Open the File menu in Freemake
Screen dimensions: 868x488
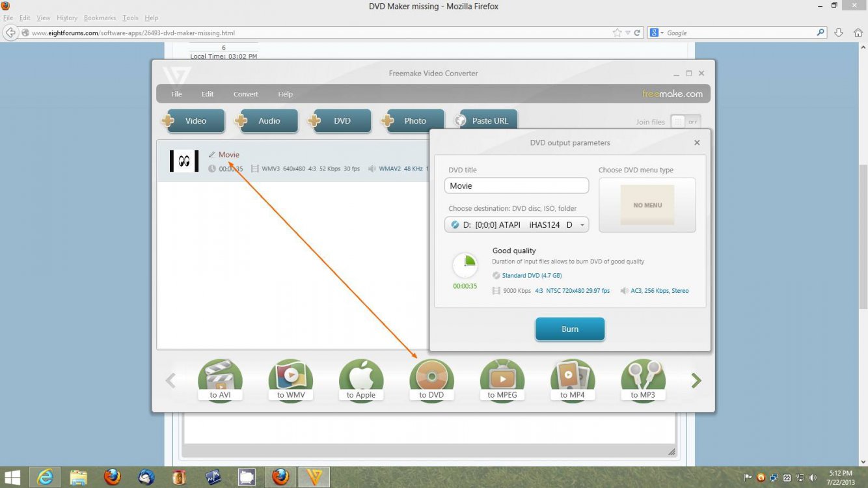[176, 94]
